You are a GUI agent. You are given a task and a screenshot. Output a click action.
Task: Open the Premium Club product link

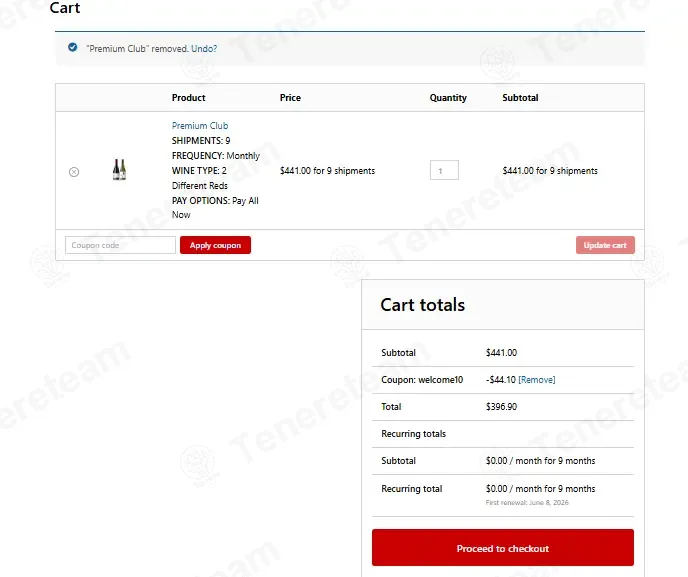tap(200, 125)
